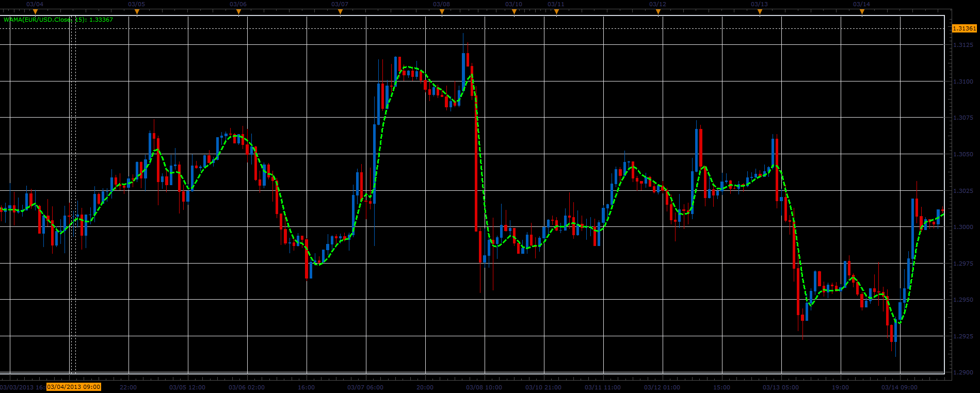The height and width of the screenshot is (393, 980).
Task: Click the 1.3000 price axis label
Action: pyautogui.click(x=963, y=227)
